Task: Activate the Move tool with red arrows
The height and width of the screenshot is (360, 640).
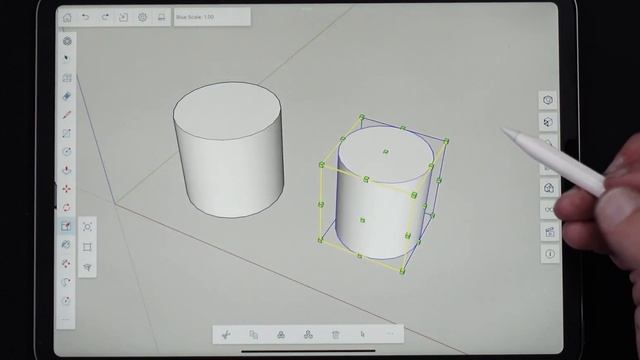Action: [x=67, y=189]
